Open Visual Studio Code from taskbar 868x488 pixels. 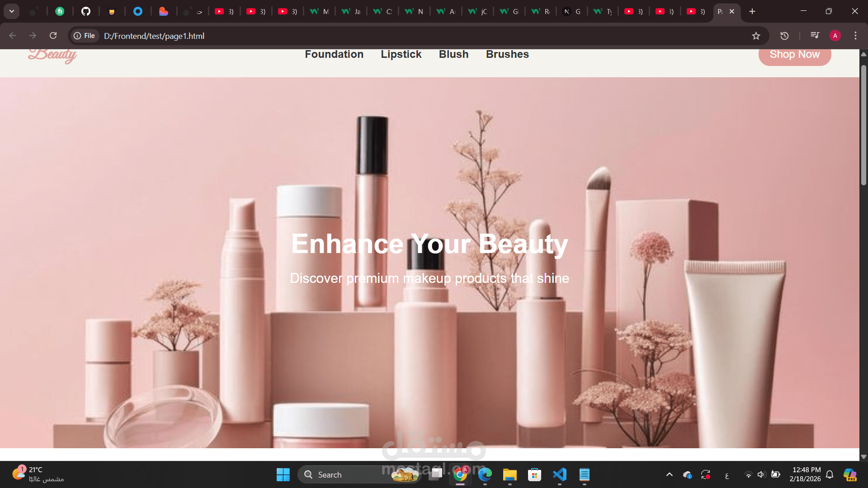[x=559, y=474]
